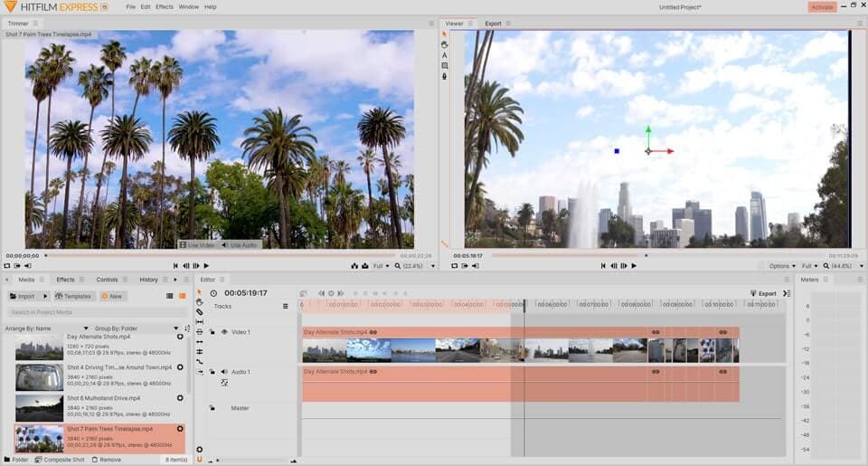This screenshot has height=466, width=868.
Task: Open the Tracks options menu icon
Action: [x=285, y=307]
